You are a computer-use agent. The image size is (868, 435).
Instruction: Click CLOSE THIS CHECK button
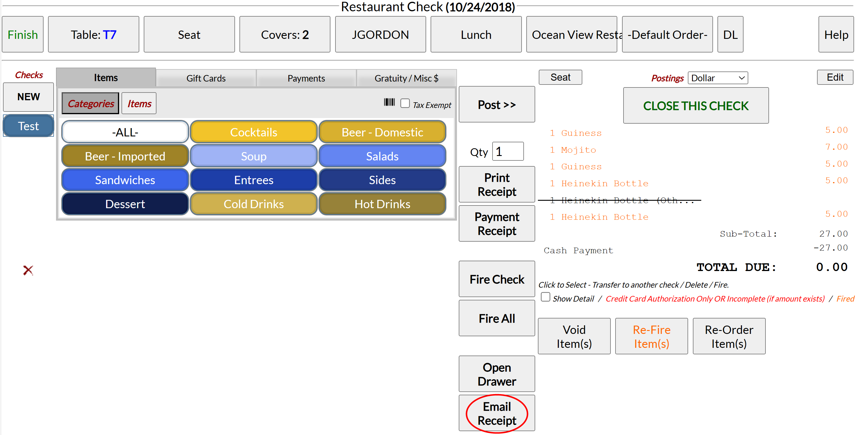pos(696,106)
